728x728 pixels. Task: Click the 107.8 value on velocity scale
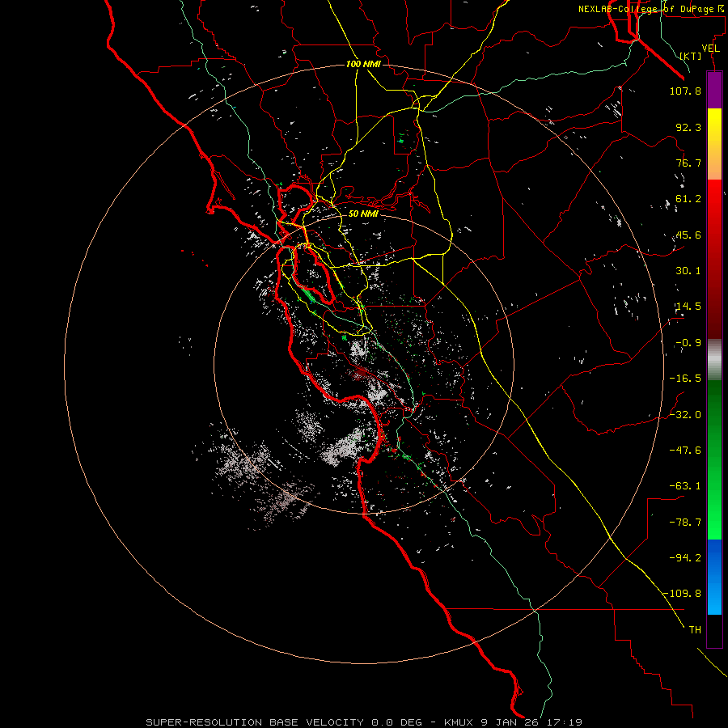click(x=685, y=91)
